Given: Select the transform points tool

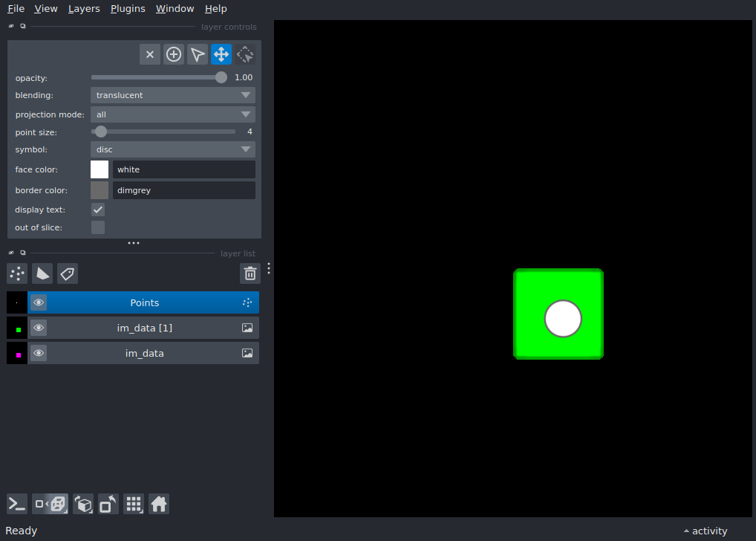Looking at the screenshot, I should pos(244,54).
